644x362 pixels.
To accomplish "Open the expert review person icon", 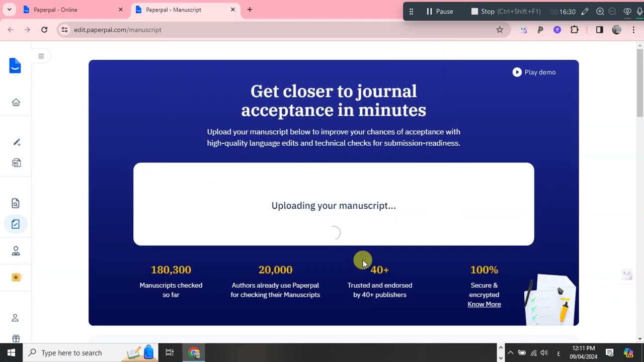I will [x=16, y=251].
